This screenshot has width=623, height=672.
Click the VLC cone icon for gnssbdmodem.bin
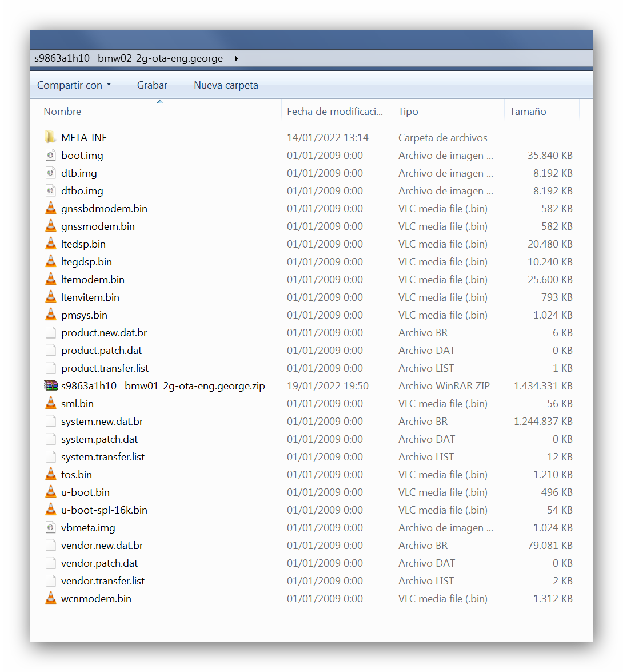pyautogui.click(x=50, y=208)
